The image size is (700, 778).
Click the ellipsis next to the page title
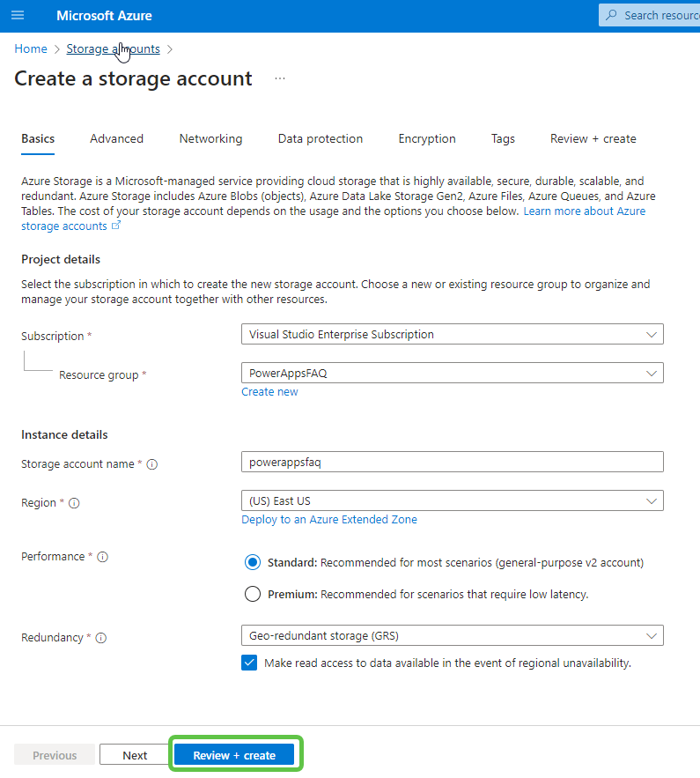click(x=279, y=78)
